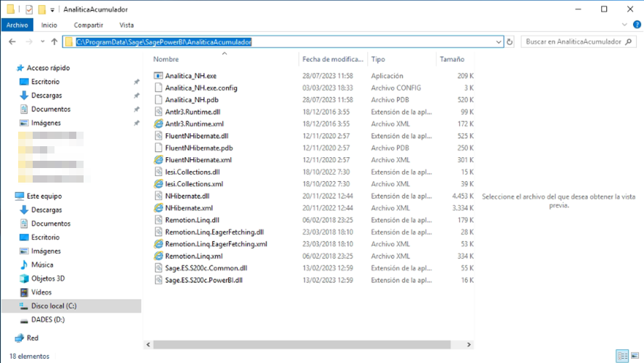This screenshot has height=363, width=644.
Task: Select the Remotion.Linq.EagerFetching.xml file name
Action: tap(216, 244)
